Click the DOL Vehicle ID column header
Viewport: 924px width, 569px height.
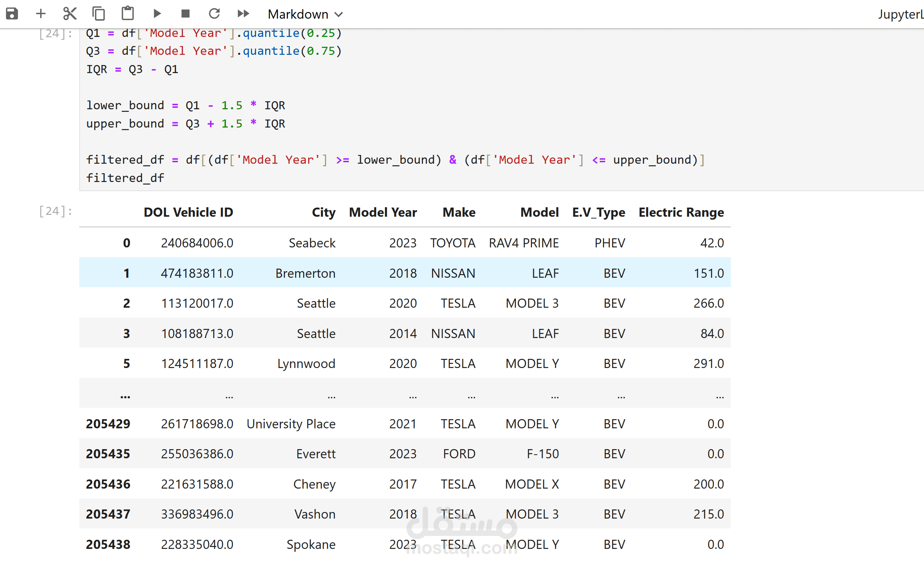click(188, 212)
